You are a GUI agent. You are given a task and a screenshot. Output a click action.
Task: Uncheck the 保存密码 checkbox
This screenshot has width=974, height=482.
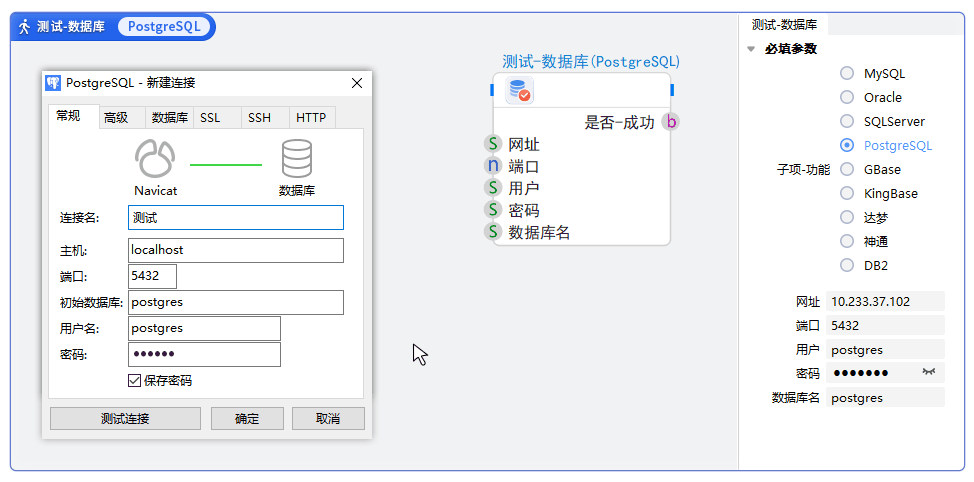(134, 380)
